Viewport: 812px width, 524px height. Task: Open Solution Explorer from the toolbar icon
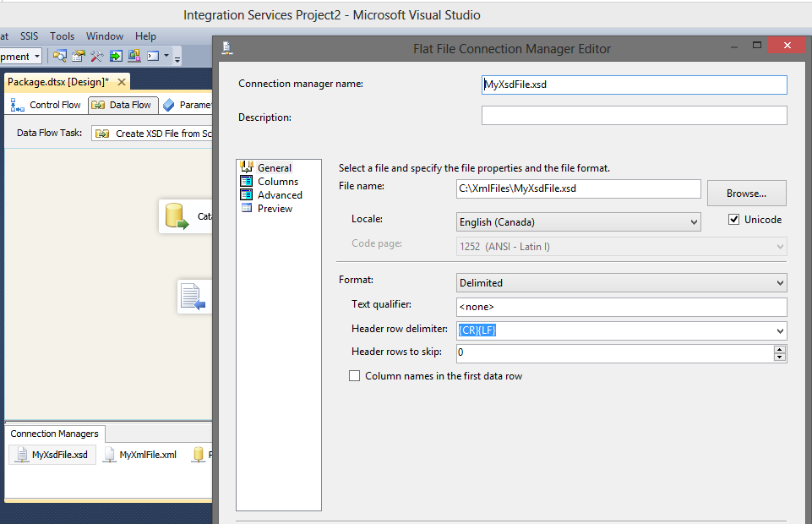[59, 56]
